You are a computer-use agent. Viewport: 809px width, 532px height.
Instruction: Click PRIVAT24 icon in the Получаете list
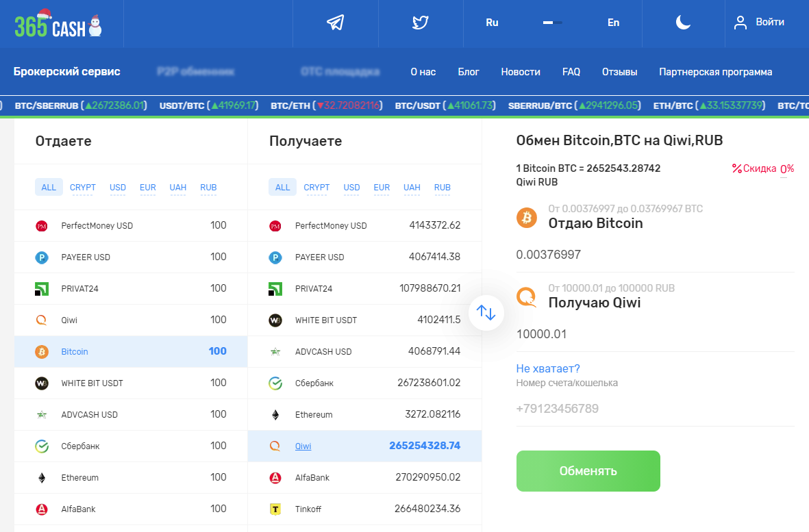tap(275, 289)
